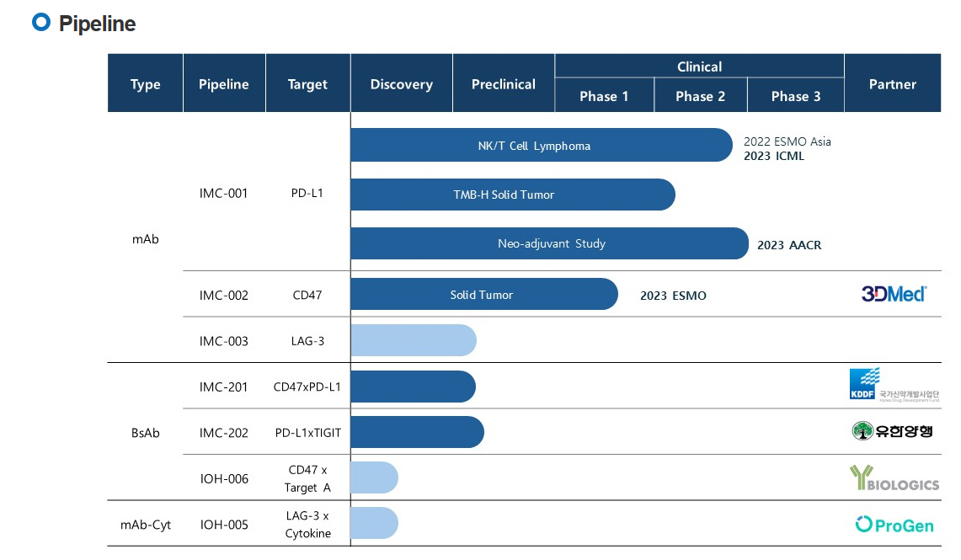Screen dimensions: 961x560
Task: Click the PD-L1 target cell
Action: (x=307, y=193)
